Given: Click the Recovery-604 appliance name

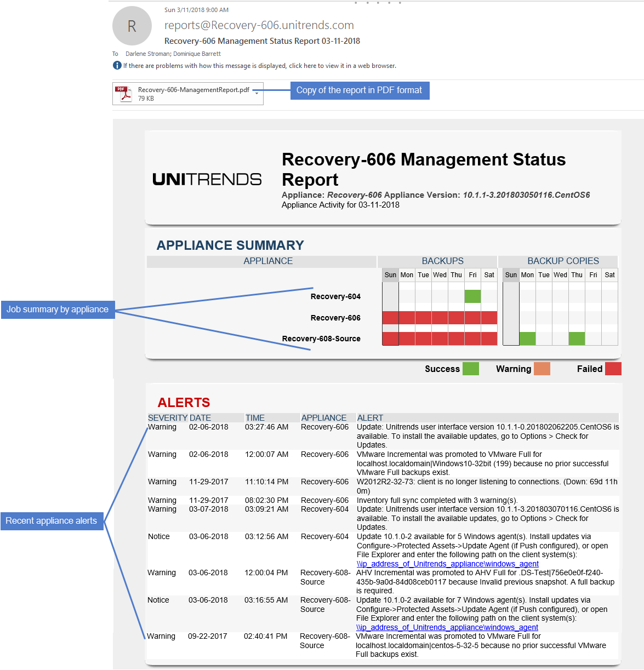Looking at the screenshot, I should (335, 296).
